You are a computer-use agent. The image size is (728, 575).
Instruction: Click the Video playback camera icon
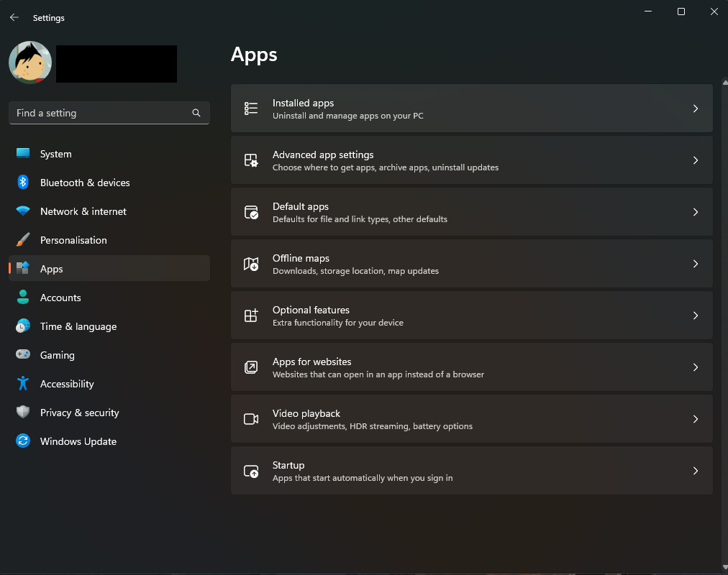(251, 419)
